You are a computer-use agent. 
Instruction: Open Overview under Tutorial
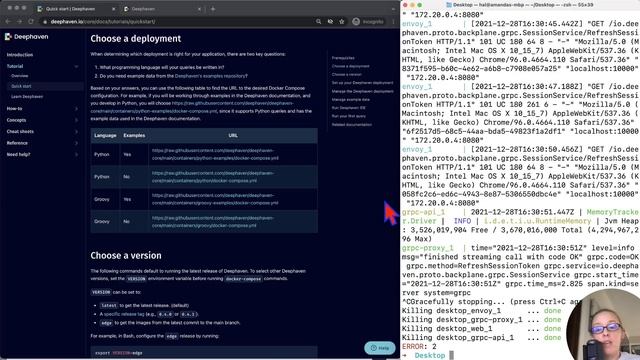coord(20,76)
